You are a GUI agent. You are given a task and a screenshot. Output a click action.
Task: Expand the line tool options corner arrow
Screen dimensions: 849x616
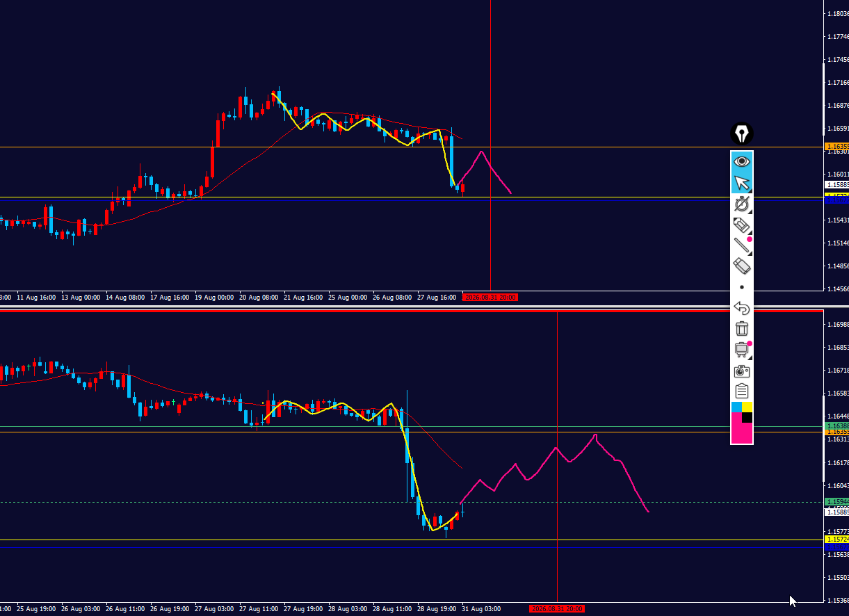coord(750,253)
